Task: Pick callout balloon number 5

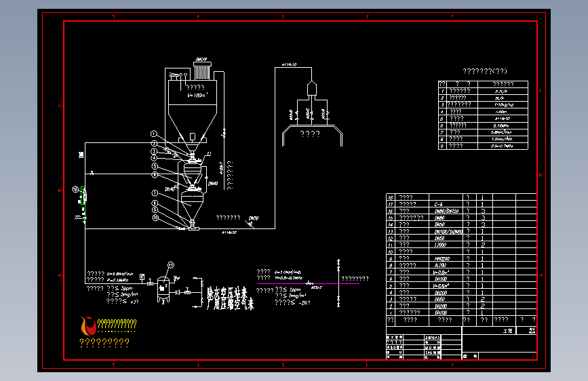Action: coord(155,166)
